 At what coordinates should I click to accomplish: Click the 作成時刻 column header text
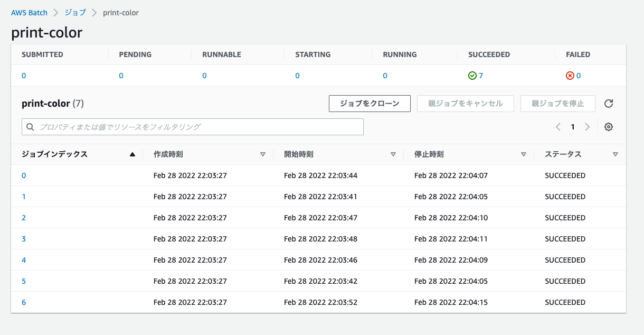click(x=168, y=154)
